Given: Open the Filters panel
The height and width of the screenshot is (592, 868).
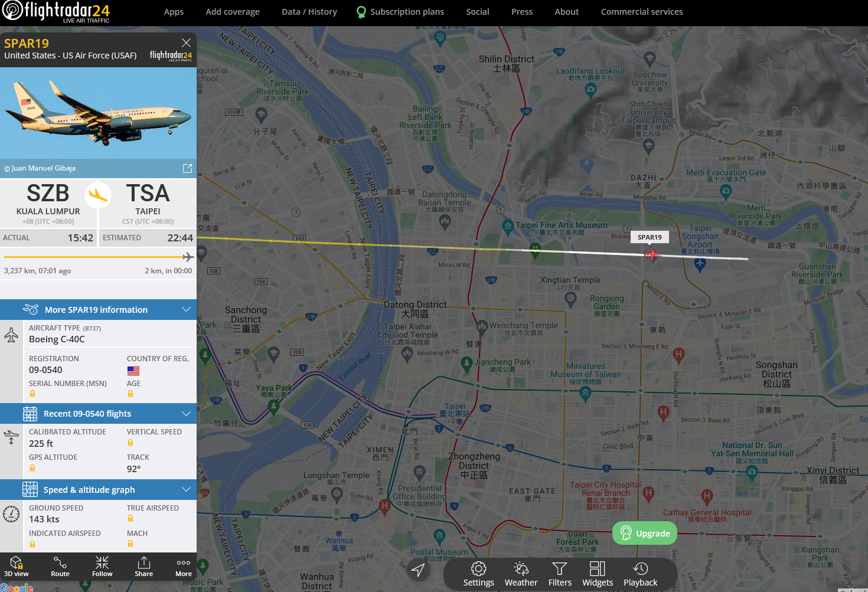Looking at the screenshot, I should (560, 574).
